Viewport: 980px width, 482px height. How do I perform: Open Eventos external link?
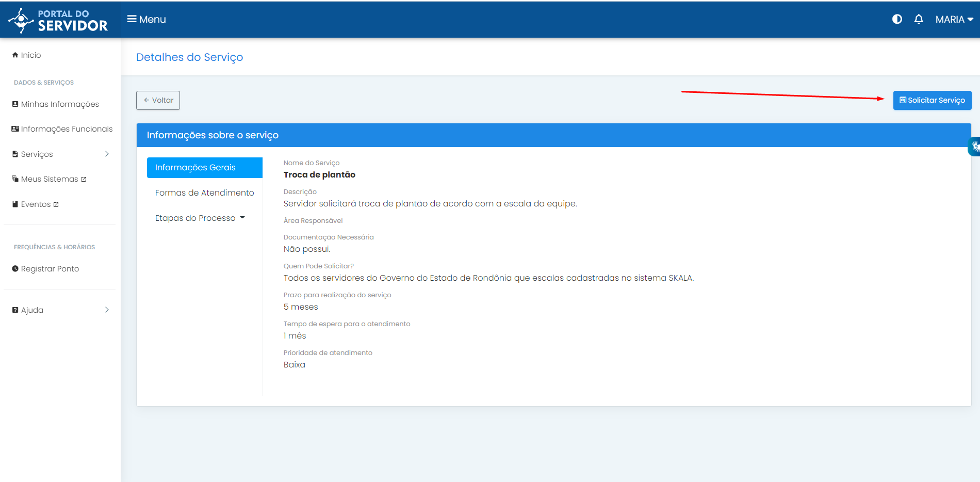pyautogui.click(x=35, y=204)
